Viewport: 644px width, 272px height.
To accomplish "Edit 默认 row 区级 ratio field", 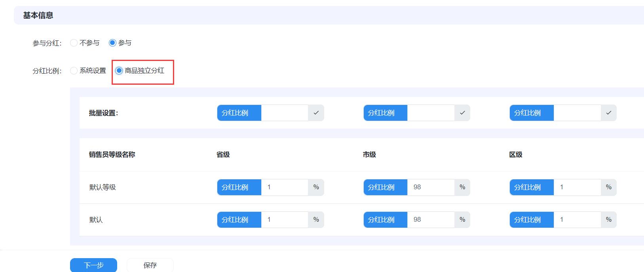I will (577, 220).
